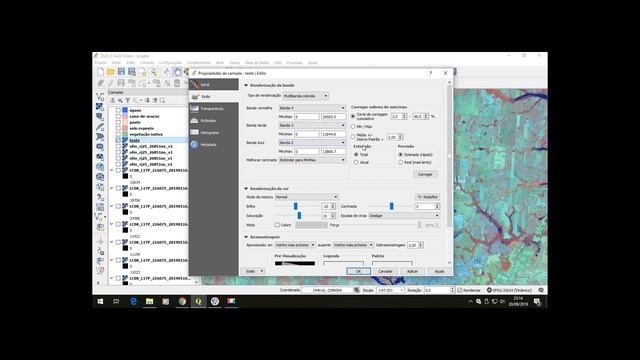This screenshot has width=640, height=360.
Task: Open File Explorer from taskbar
Action: point(149,301)
